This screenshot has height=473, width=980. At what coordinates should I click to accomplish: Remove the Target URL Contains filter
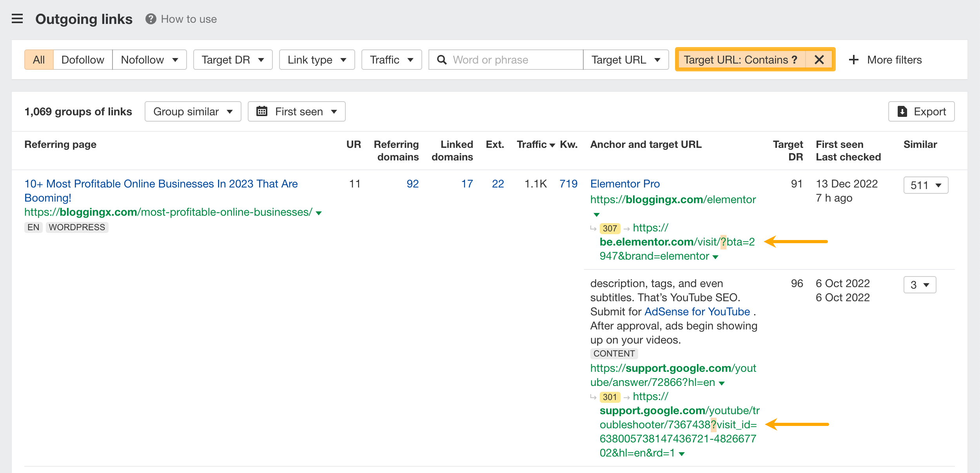(819, 60)
